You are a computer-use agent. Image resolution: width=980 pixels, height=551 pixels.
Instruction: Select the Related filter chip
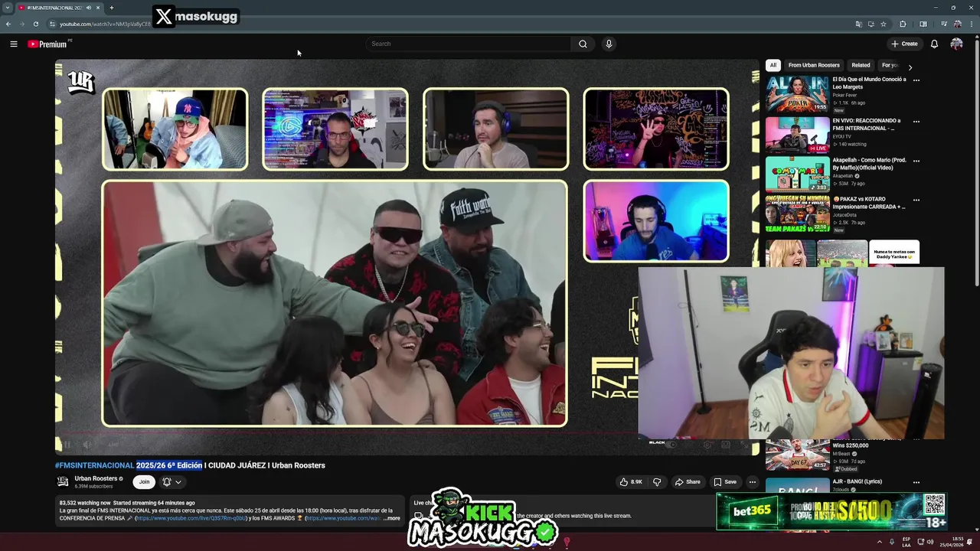[x=861, y=65]
